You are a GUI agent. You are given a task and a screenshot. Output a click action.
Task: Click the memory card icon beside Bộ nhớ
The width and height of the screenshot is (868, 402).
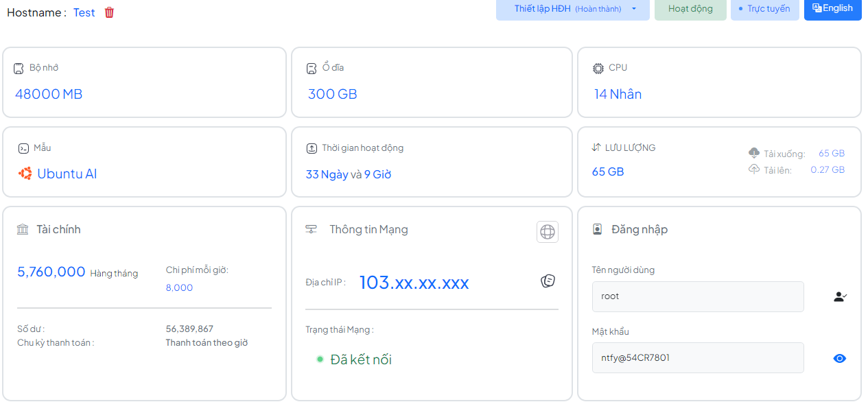click(x=19, y=68)
